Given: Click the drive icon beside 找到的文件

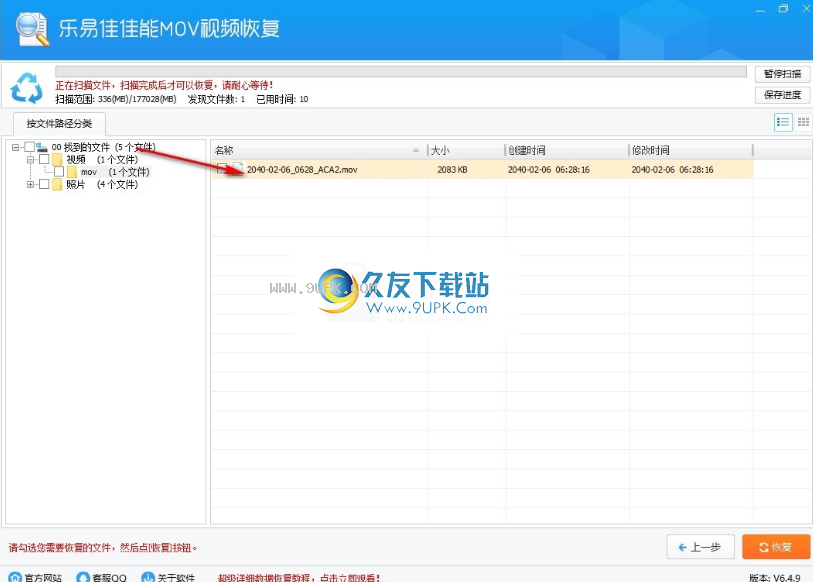Looking at the screenshot, I should click(x=42, y=147).
